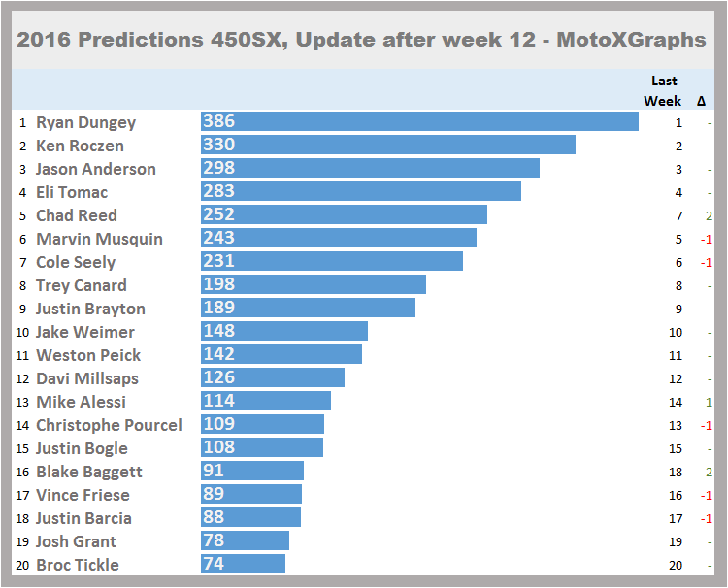Click Eli Tomac's name
The width and height of the screenshot is (728, 588).
tap(72, 192)
